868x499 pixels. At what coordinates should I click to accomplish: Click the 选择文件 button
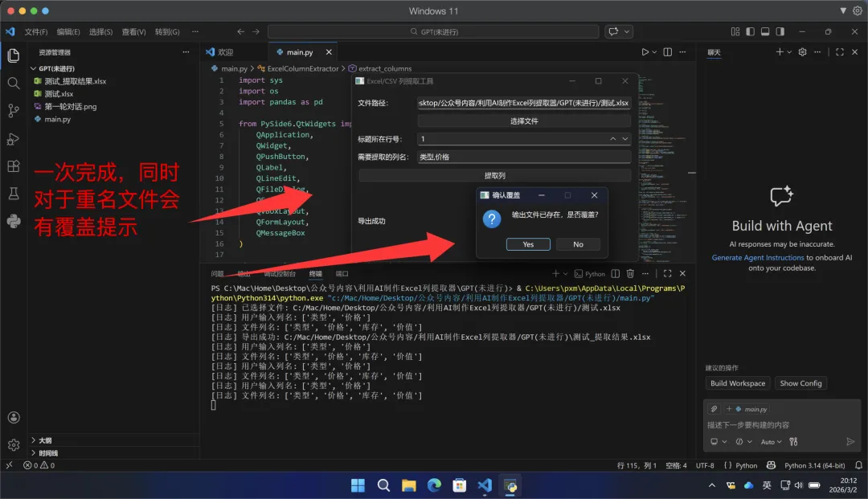[524, 121]
